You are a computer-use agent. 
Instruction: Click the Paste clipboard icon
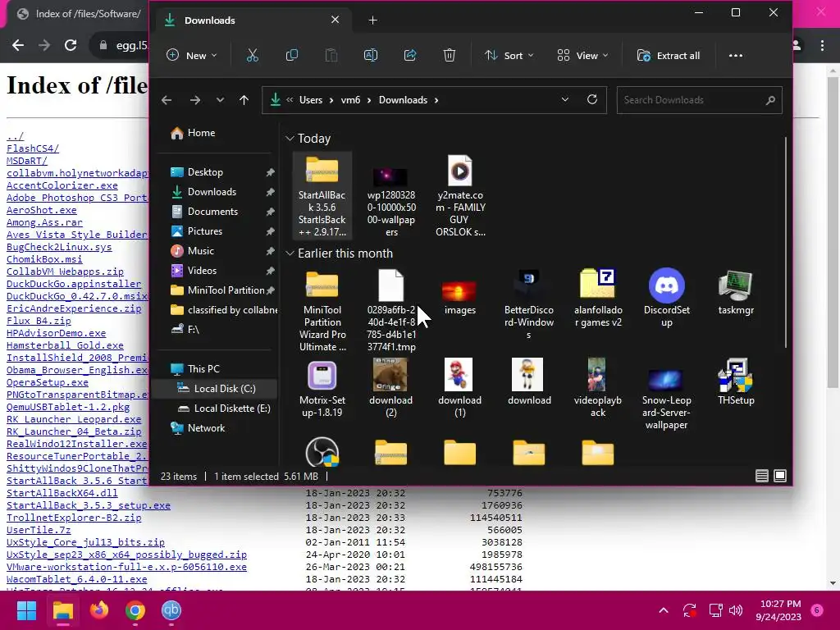[x=331, y=55]
